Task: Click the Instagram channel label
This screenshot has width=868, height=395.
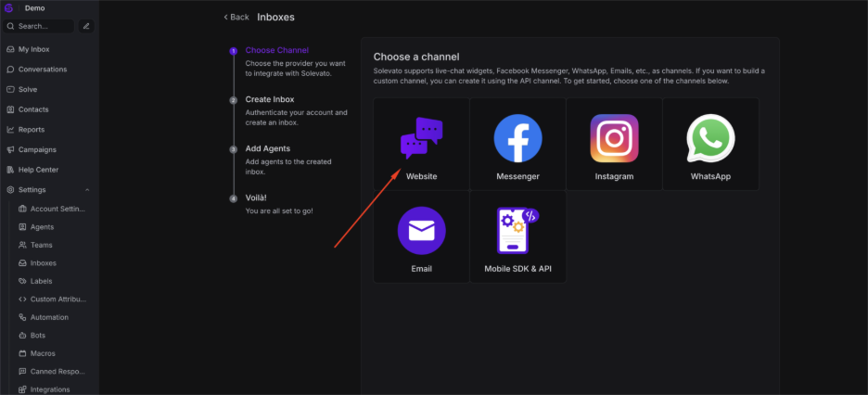Action: click(x=614, y=176)
